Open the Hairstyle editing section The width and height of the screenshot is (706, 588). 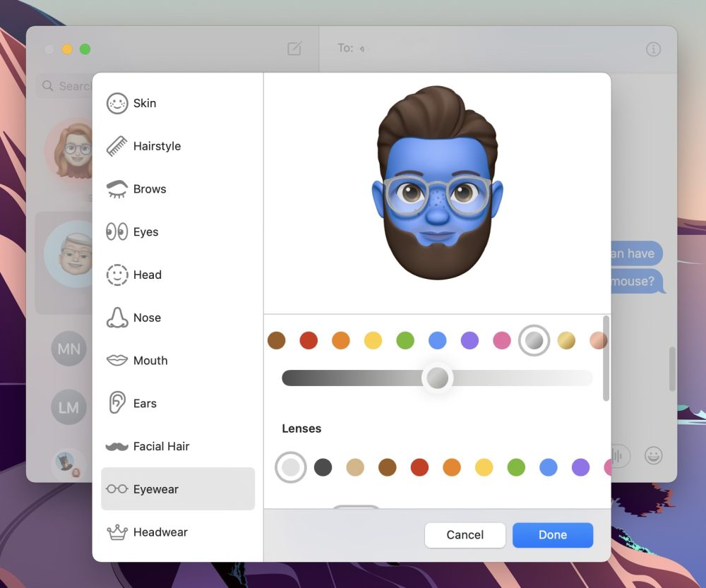point(156,146)
